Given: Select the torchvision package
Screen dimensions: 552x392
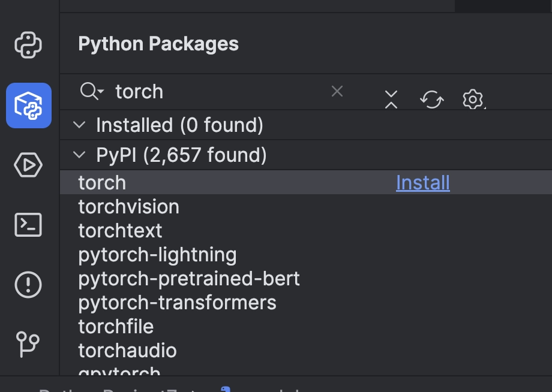Looking at the screenshot, I should [129, 207].
